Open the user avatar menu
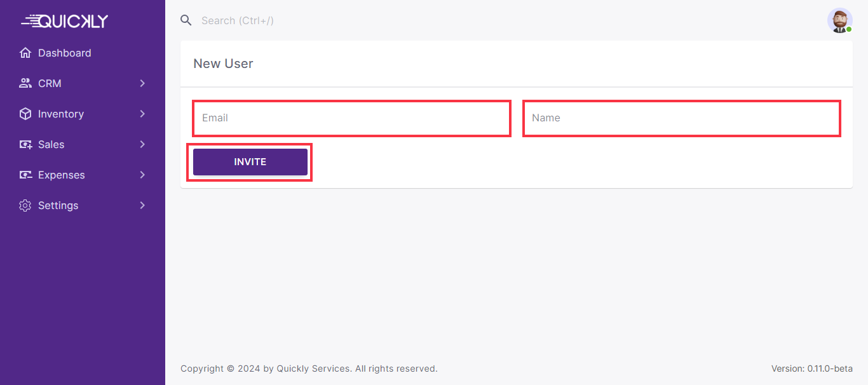The height and width of the screenshot is (385, 868). pyautogui.click(x=839, y=20)
